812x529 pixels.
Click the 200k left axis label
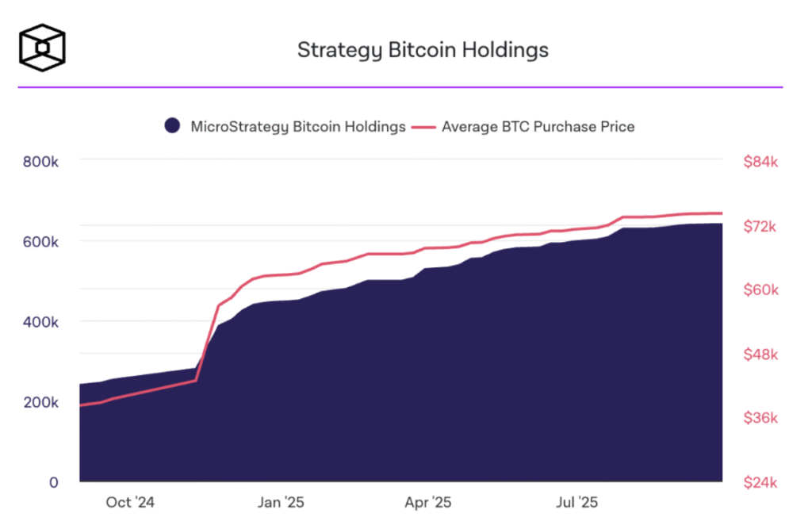[x=40, y=403]
